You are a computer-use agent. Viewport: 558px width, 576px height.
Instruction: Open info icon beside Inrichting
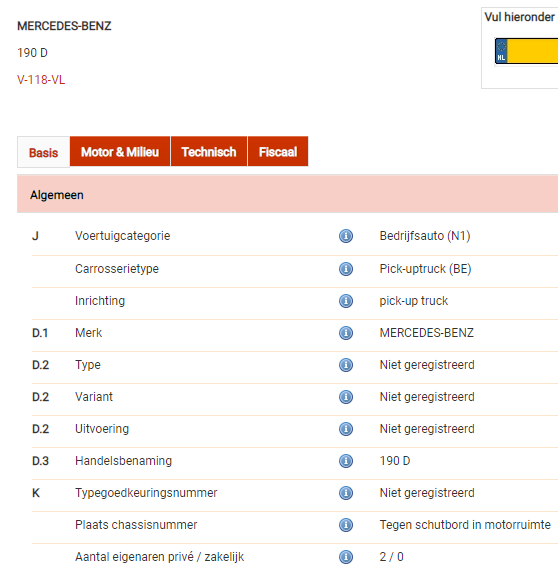(x=346, y=301)
